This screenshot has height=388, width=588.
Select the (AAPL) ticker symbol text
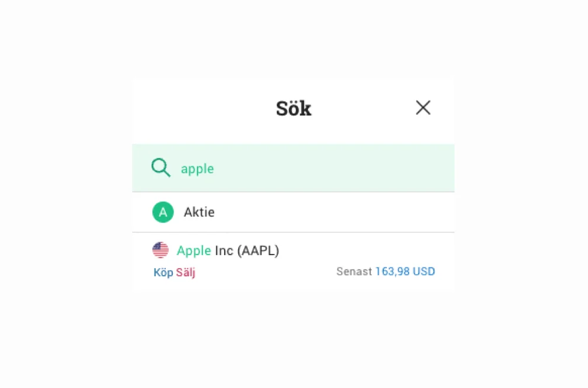click(258, 250)
